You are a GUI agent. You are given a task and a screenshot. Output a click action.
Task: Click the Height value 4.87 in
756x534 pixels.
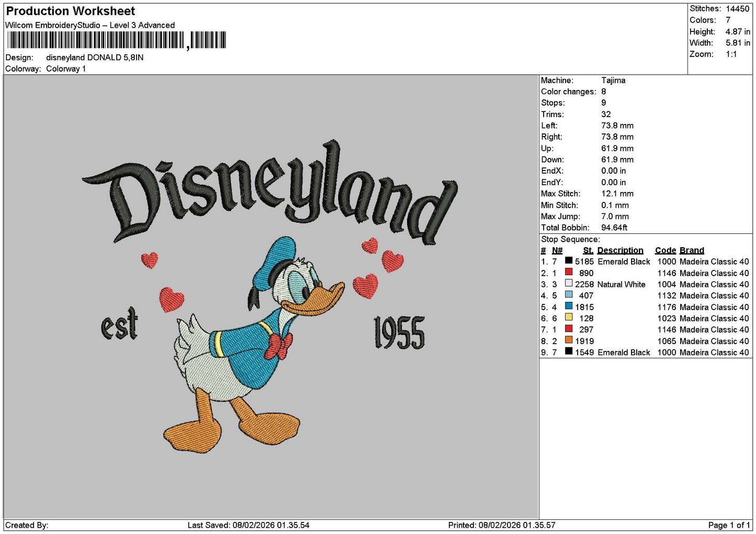[738, 31]
